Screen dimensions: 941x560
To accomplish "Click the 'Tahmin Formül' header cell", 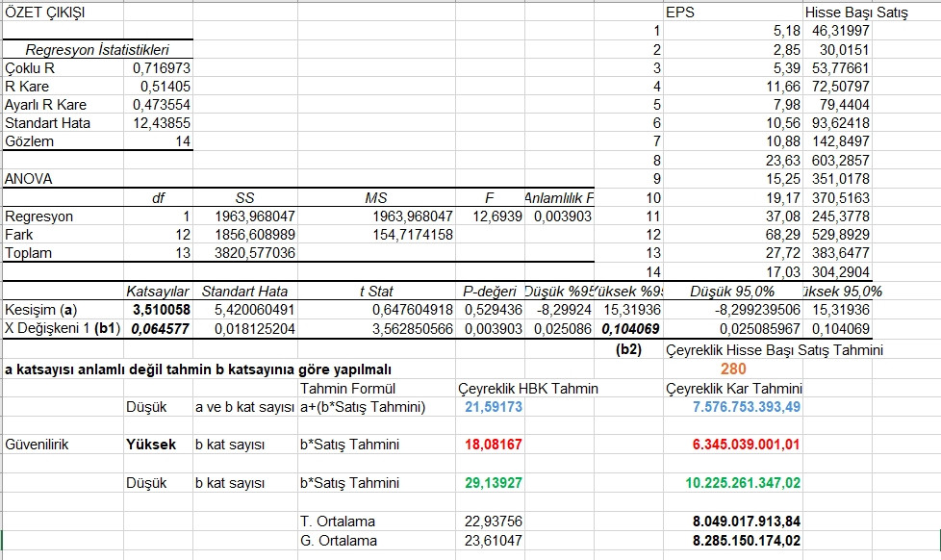I will [x=347, y=389].
